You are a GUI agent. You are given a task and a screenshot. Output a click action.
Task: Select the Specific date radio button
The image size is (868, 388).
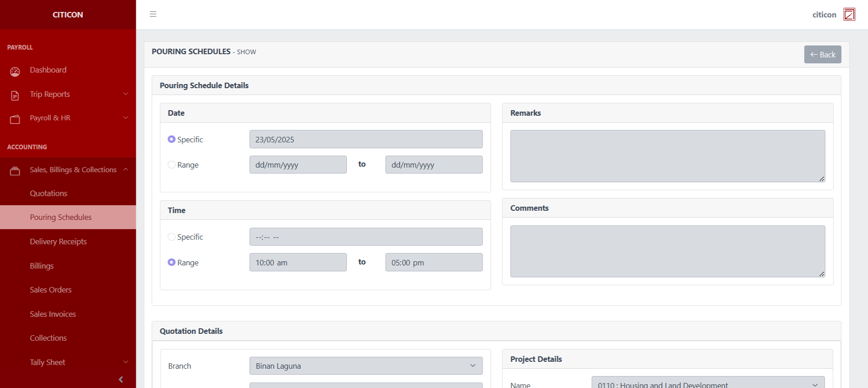pos(172,139)
